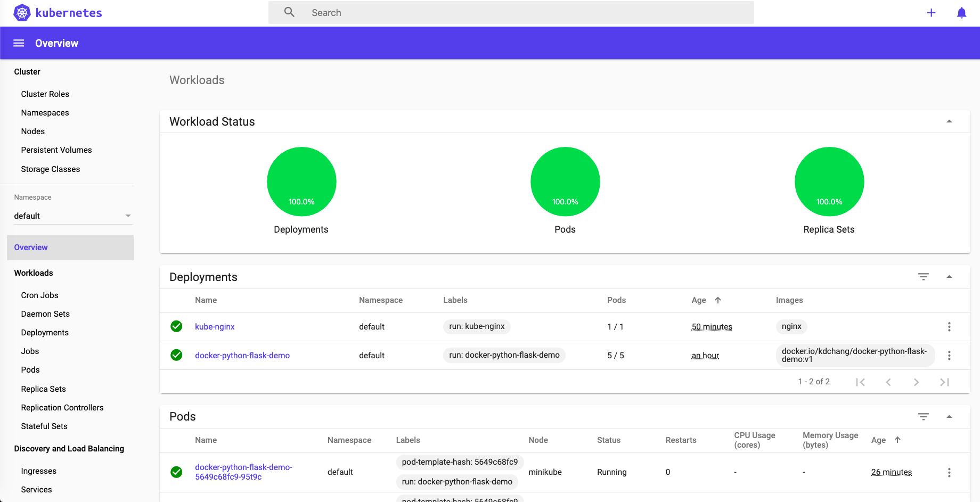Click the Search input field
The width and height of the screenshot is (980, 502).
point(511,12)
